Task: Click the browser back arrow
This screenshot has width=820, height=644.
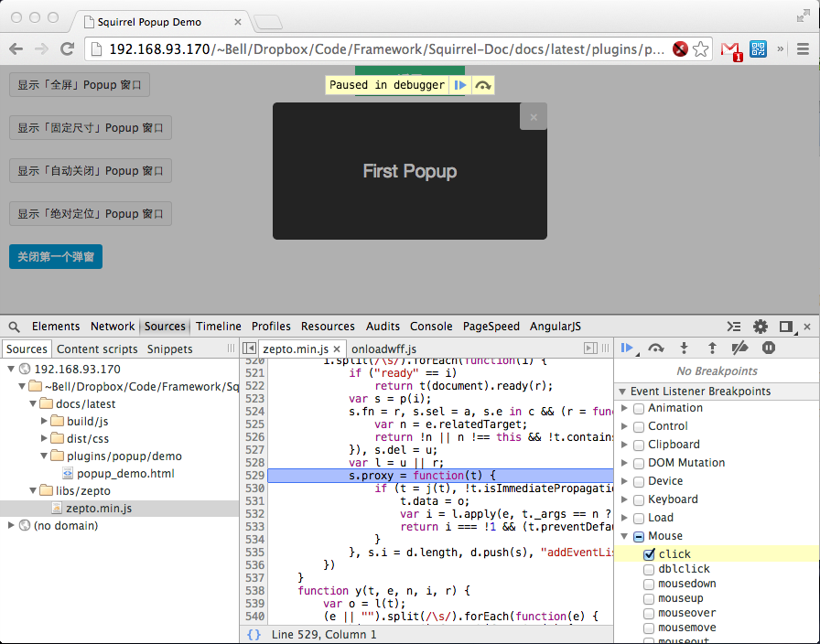Action: point(16,49)
